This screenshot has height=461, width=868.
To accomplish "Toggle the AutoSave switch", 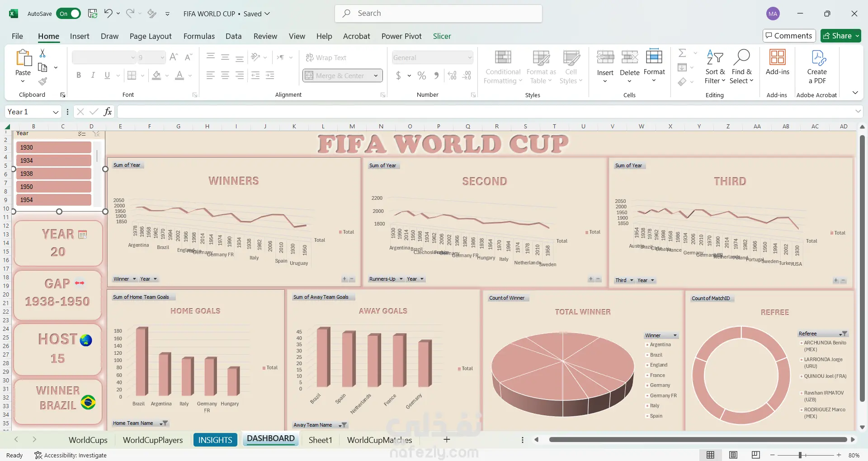I will tap(69, 14).
